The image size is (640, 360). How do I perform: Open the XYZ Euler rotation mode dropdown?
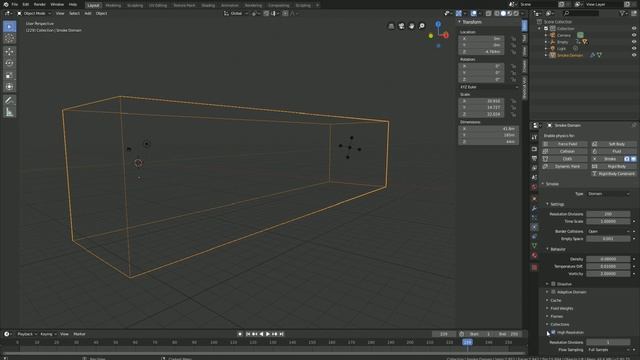[489, 87]
